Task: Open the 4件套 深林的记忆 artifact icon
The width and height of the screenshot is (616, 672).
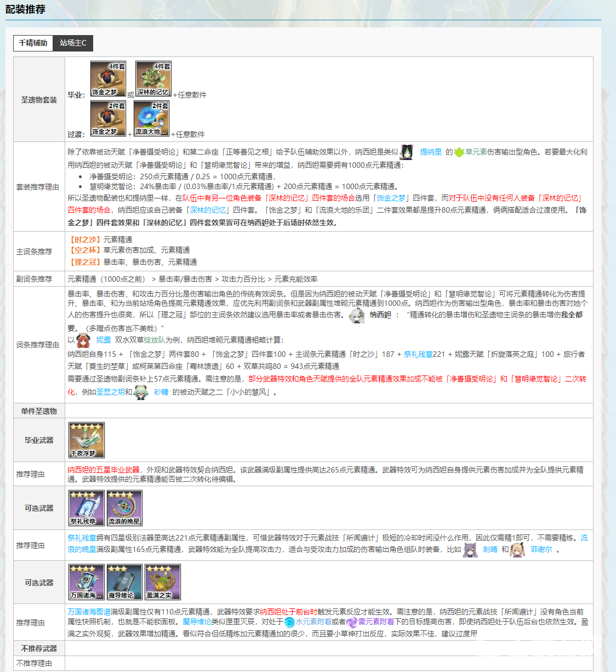Action: click(x=153, y=79)
